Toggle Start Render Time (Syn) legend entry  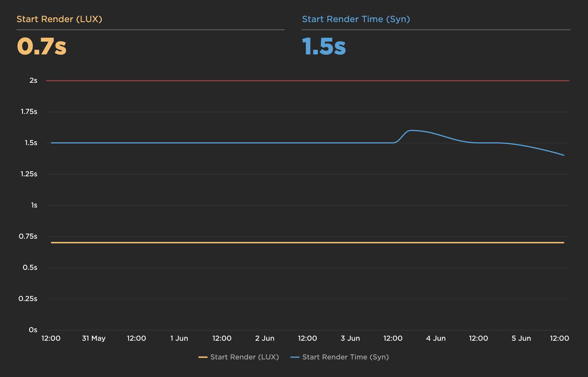tap(345, 357)
